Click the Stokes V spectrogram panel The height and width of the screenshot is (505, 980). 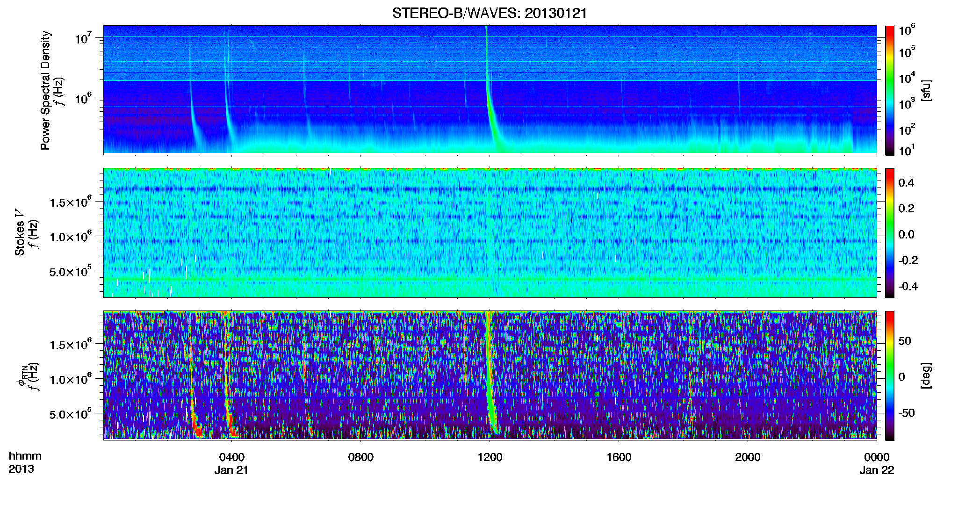pos(490,233)
